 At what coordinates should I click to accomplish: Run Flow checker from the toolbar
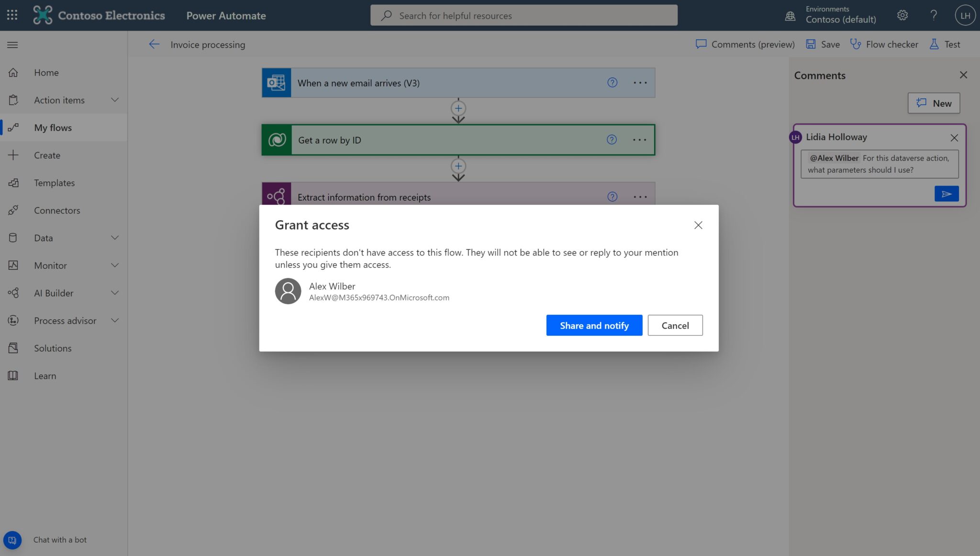click(x=884, y=44)
